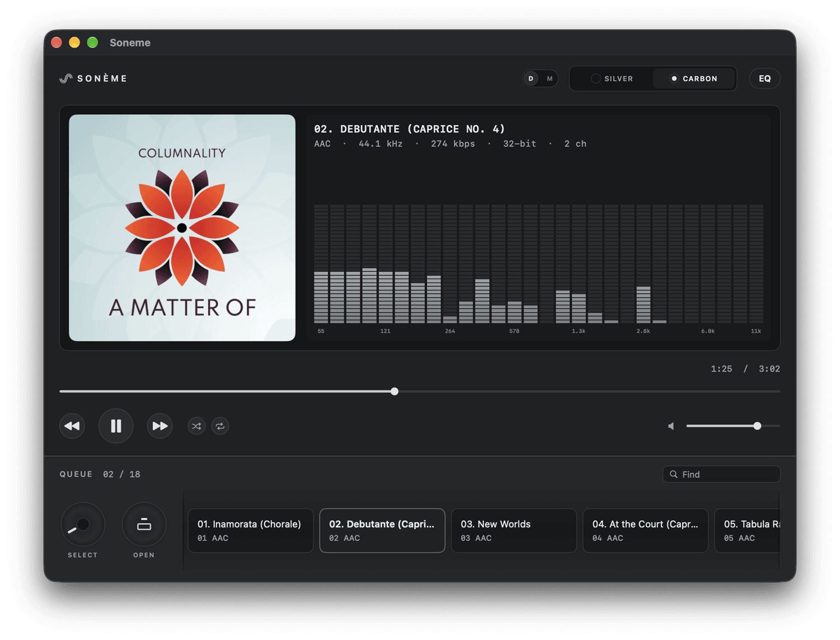Click the '2 ch' channel text
The height and width of the screenshot is (640, 840).
pos(575,144)
